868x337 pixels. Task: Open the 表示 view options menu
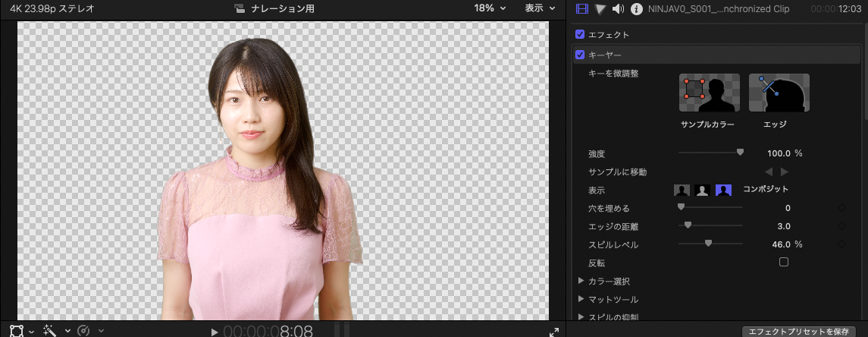tap(541, 8)
